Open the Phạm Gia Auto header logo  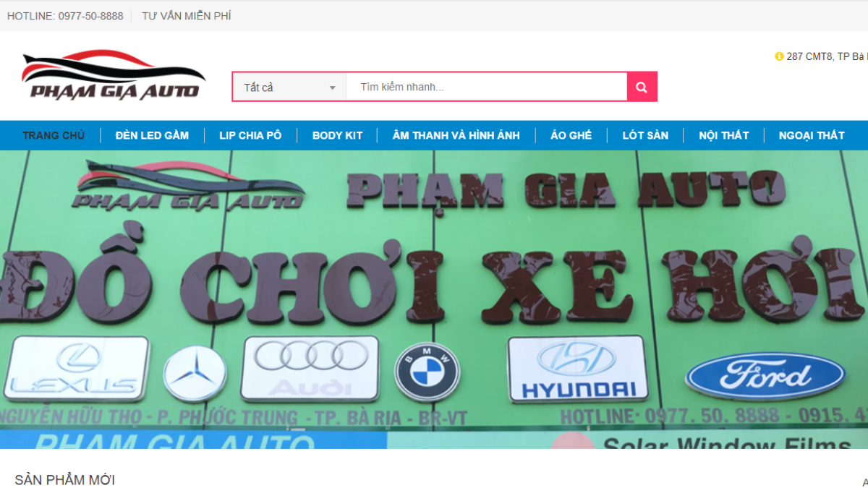point(114,75)
